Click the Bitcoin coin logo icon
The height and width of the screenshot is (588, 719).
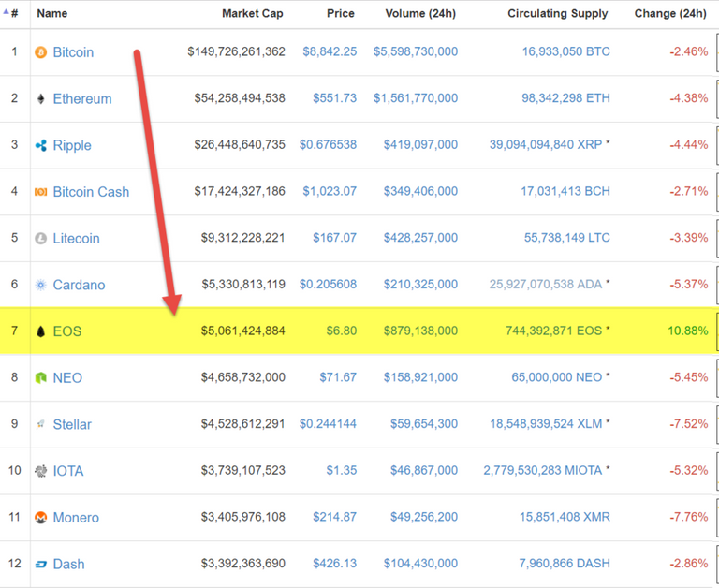coord(40,52)
